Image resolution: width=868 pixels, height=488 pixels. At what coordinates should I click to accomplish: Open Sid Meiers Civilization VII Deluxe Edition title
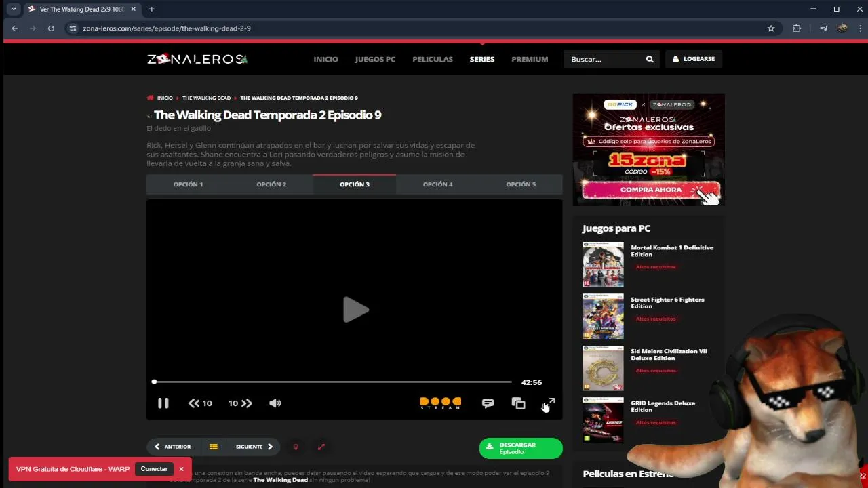coord(669,354)
